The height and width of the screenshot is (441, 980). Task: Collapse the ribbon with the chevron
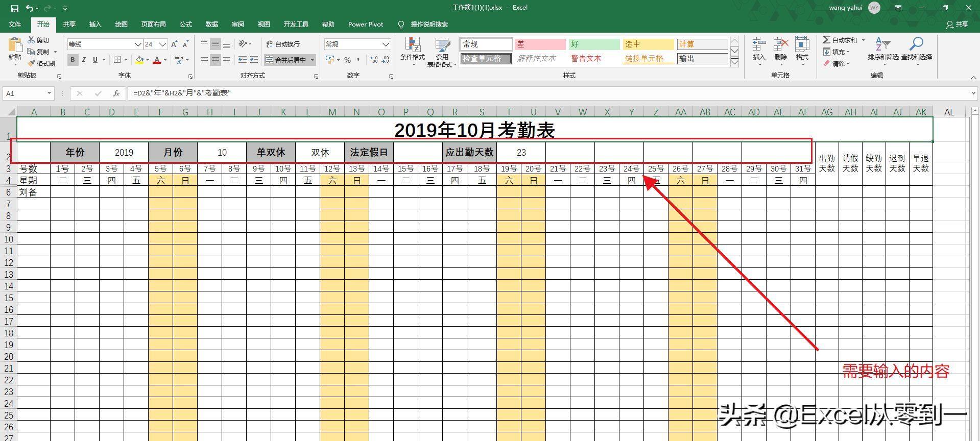973,77
